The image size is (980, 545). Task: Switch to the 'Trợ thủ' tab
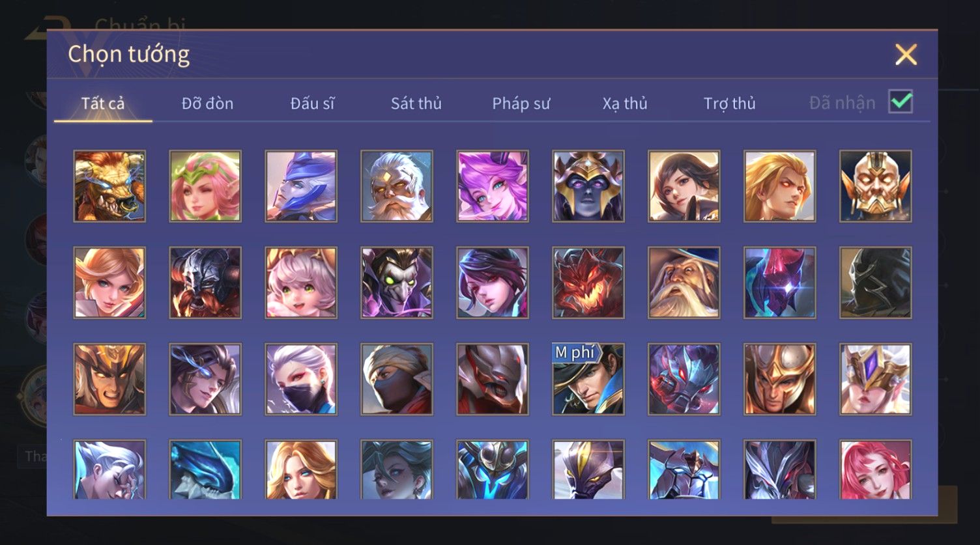(x=729, y=104)
